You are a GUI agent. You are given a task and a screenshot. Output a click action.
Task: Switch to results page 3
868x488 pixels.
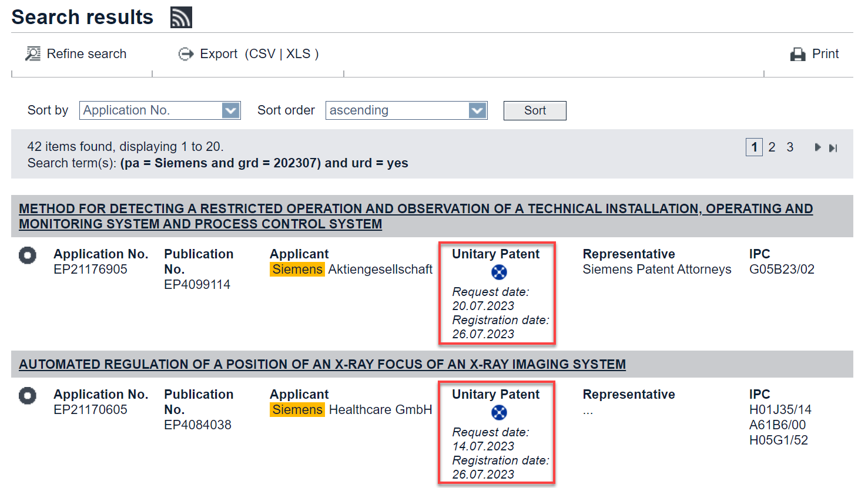pos(790,147)
